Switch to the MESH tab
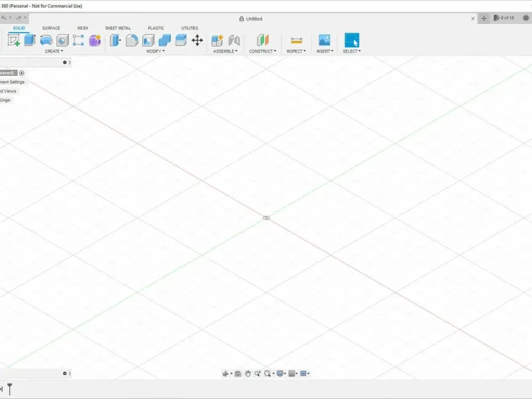Screen dimensions: 532x399 point(82,28)
